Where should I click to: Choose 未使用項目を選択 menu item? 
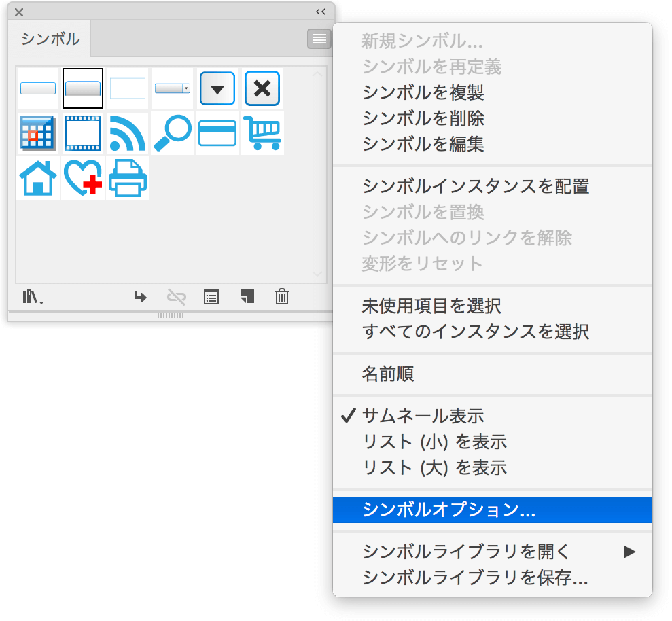[x=493, y=306]
